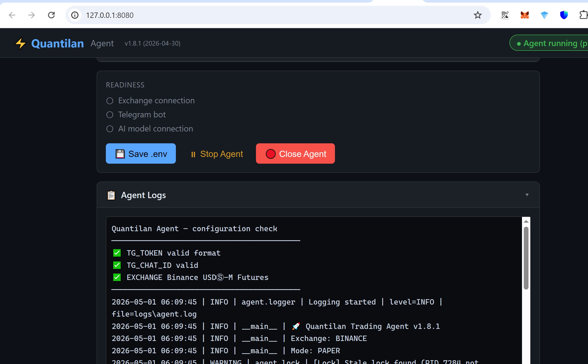This screenshot has width=588, height=364.
Task: Focus the address bar showing 127.0.0.1:8080
Action: point(278,15)
